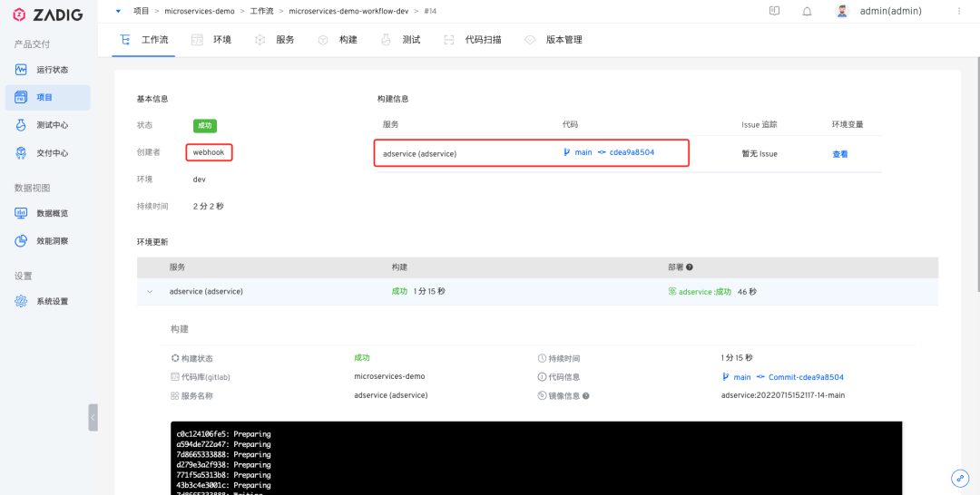Open 数据概览 in sidebar
Viewport: 980px width, 495px height.
(x=47, y=213)
